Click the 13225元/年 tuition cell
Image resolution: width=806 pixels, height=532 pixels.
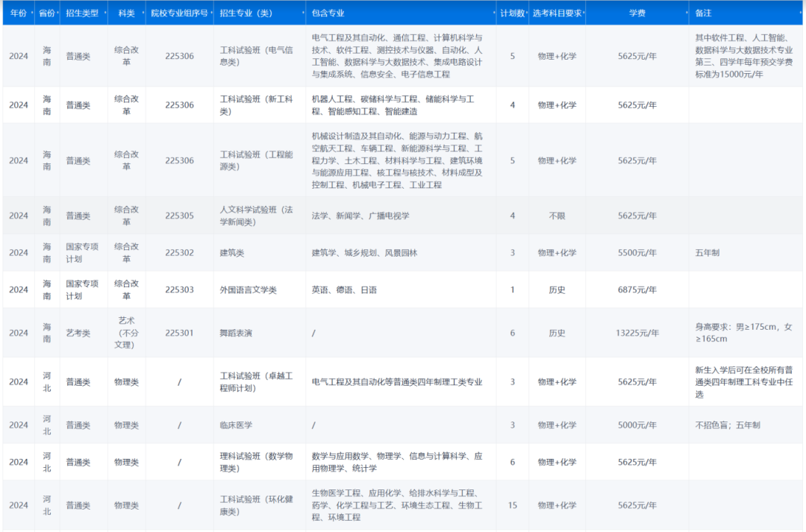click(640, 333)
